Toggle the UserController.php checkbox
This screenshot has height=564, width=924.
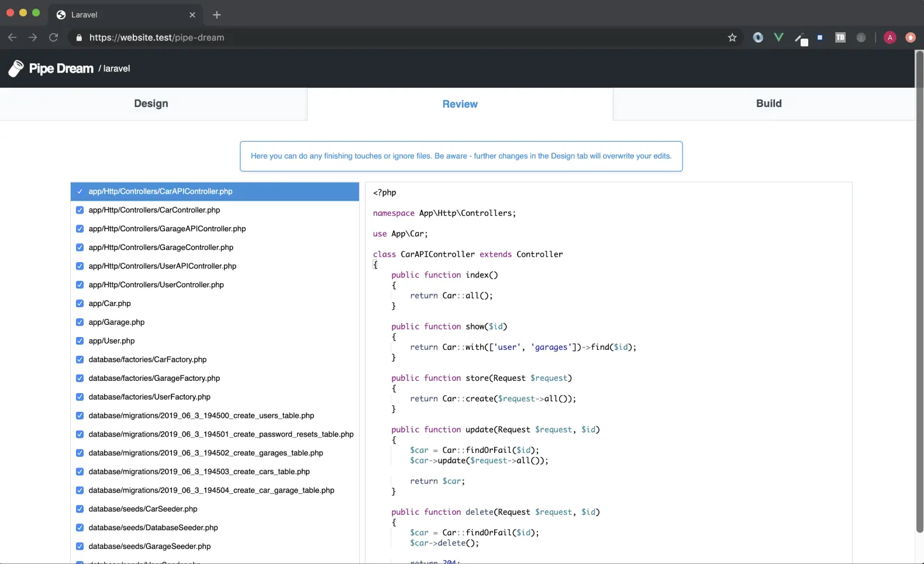coord(80,285)
